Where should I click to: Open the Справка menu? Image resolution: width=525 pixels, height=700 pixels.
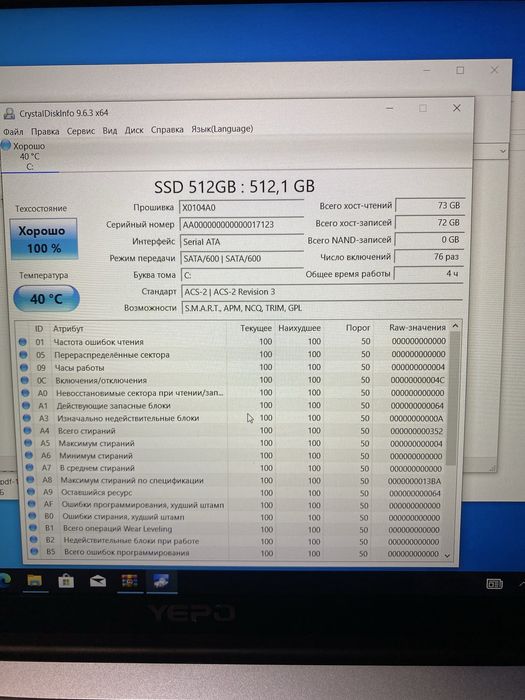[x=167, y=129]
